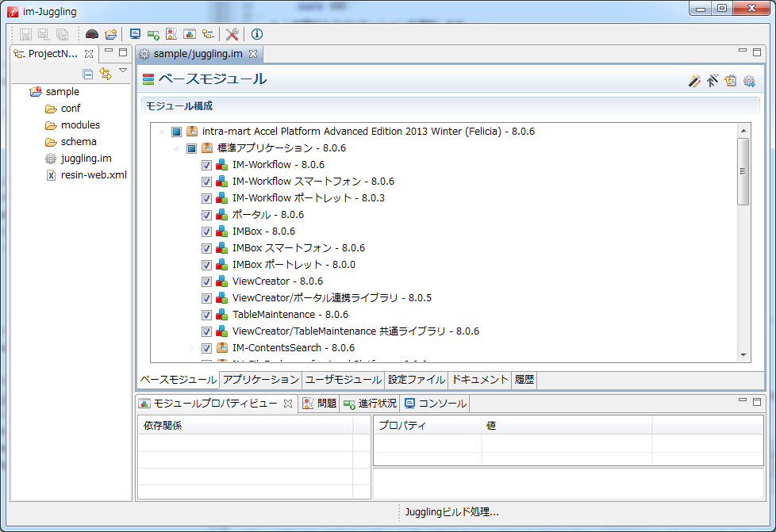Open the 進行状況 view tab
776x532 pixels.
(371, 404)
